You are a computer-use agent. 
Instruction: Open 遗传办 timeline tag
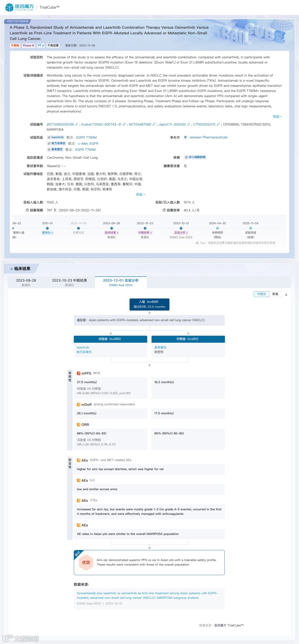tap(47, 233)
